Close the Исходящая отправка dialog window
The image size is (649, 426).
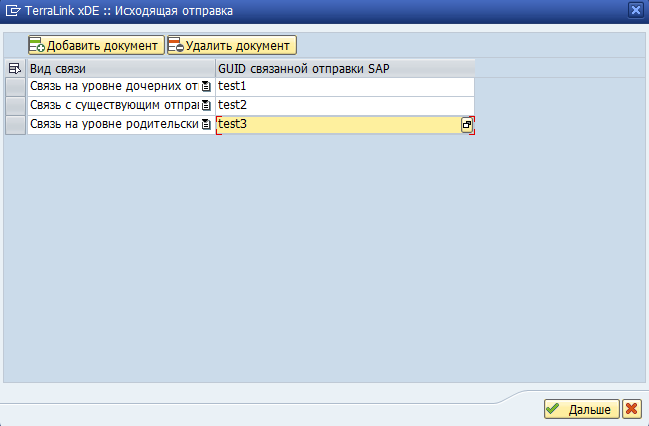coord(636,10)
